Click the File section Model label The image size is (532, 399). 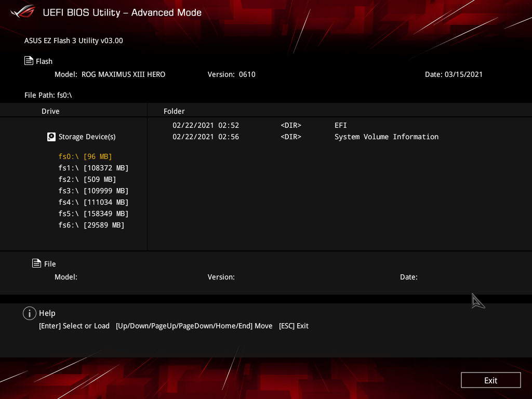[66, 277]
